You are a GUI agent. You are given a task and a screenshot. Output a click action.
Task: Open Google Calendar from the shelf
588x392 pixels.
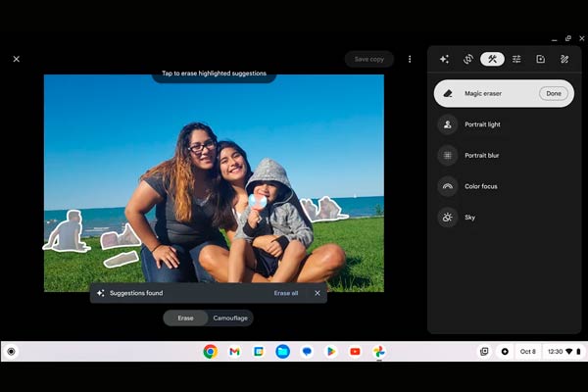click(x=259, y=352)
